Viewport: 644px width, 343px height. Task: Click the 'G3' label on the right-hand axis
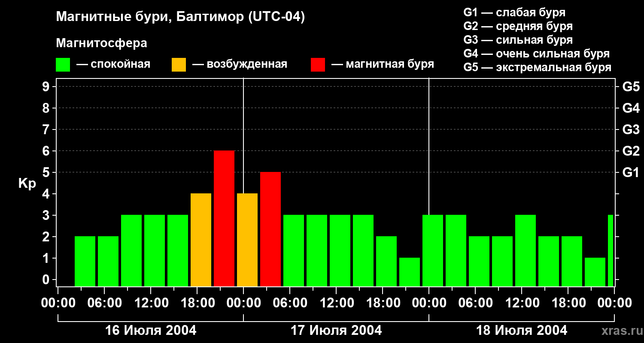tap(631, 129)
